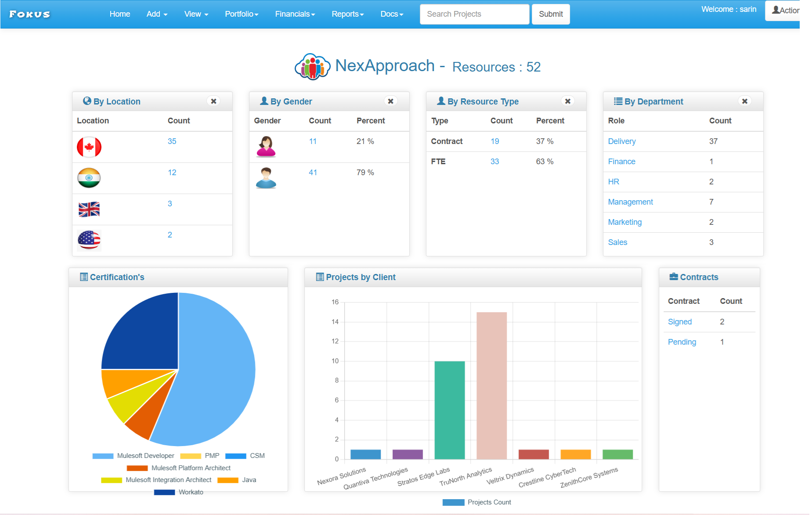The height and width of the screenshot is (515, 812).
Task: Close the By Location panel
Action: (x=213, y=101)
